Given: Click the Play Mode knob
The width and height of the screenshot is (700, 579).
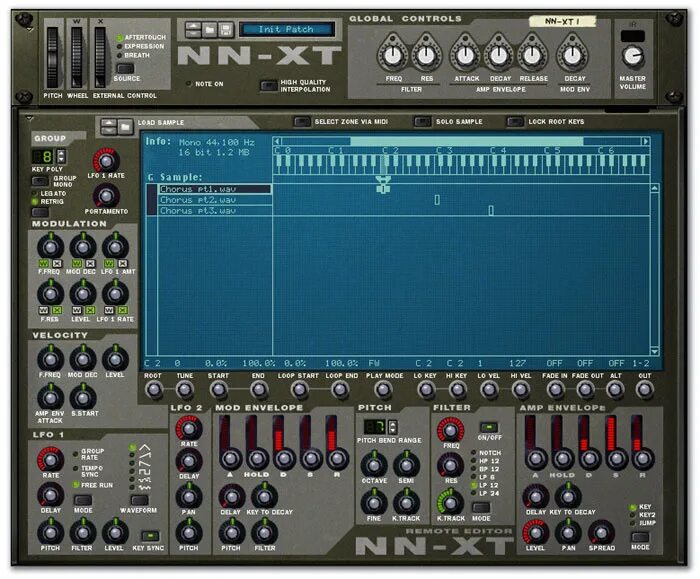Looking at the screenshot, I should (383, 390).
